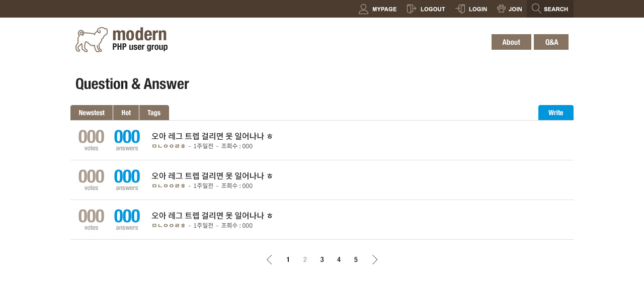Screen dimensions: 644x288
Task: Click the second question's answers count
Action: point(127,177)
